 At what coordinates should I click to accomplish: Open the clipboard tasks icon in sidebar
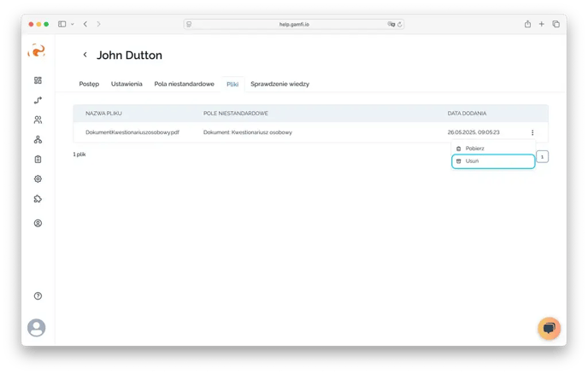[x=38, y=159]
